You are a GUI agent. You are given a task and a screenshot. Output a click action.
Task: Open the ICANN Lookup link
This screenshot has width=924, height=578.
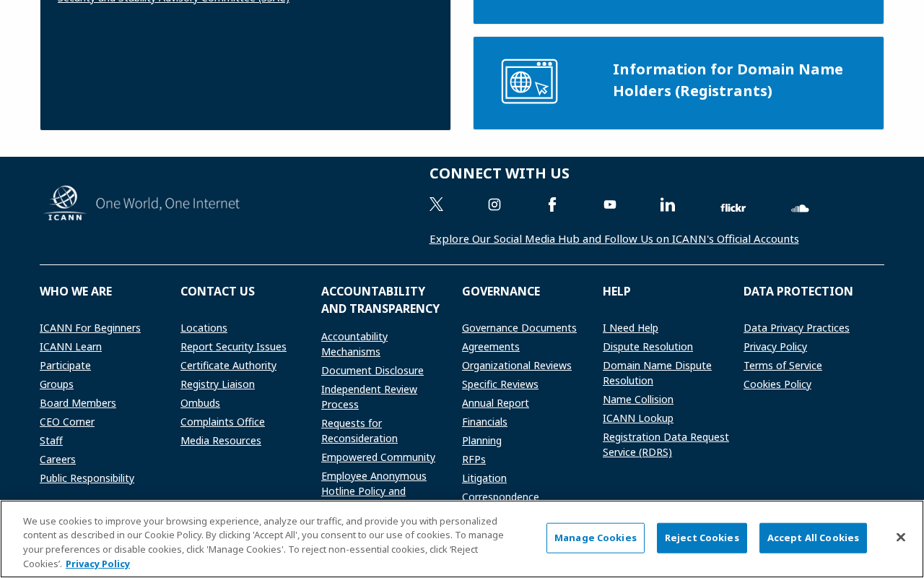tap(638, 418)
